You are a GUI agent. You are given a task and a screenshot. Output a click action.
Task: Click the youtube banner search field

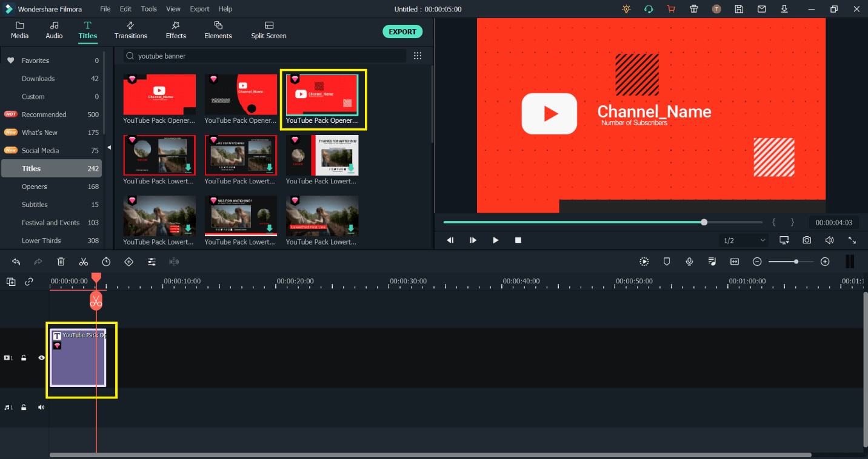click(265, 56)
